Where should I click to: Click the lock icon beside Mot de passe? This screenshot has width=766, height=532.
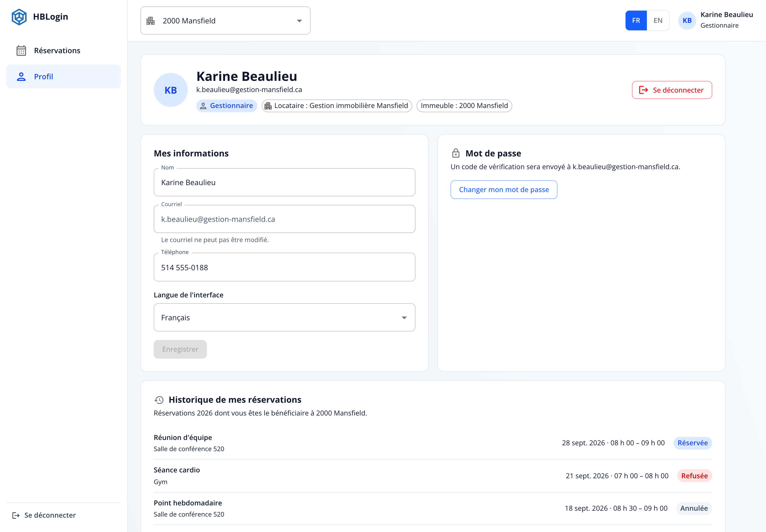pyautogui.click(x=456, y=153)
